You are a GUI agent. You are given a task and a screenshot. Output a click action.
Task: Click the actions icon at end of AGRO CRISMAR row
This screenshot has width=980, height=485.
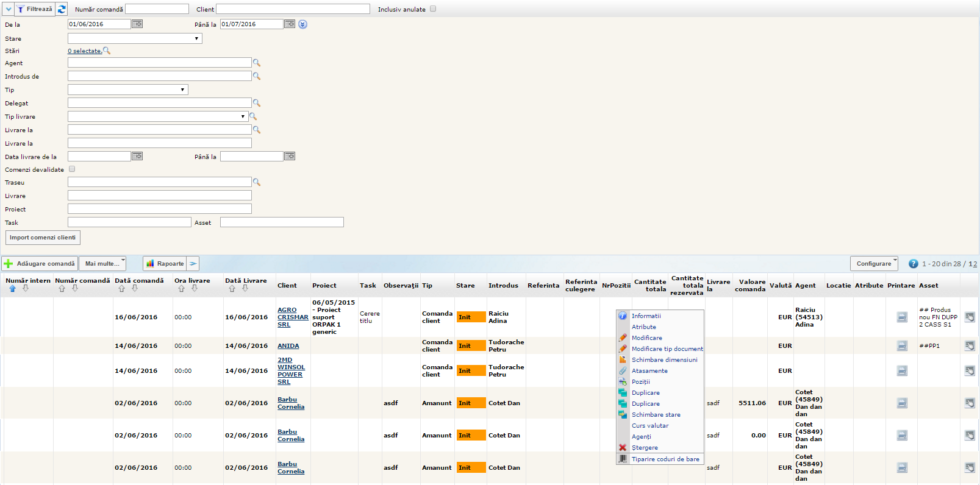[x=970, y=317]
